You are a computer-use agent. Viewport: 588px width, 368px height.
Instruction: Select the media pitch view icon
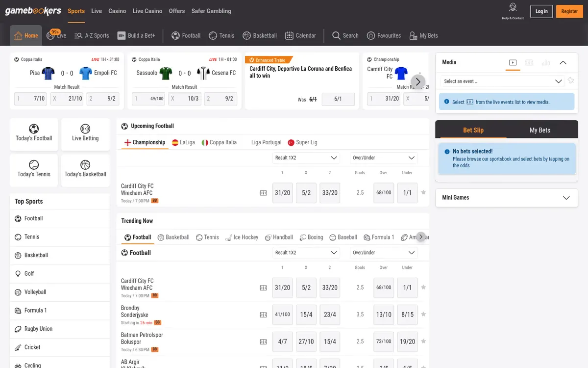(529, 62)
